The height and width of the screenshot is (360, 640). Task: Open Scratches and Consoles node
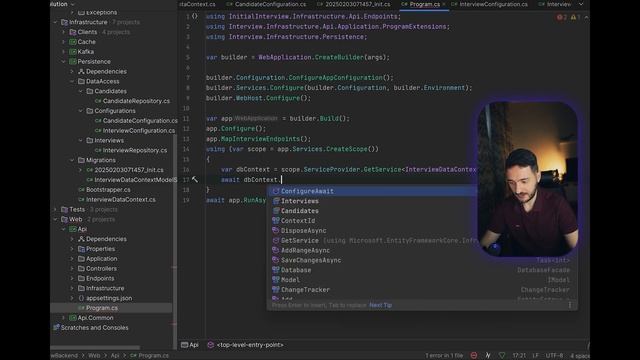[94, 327]
